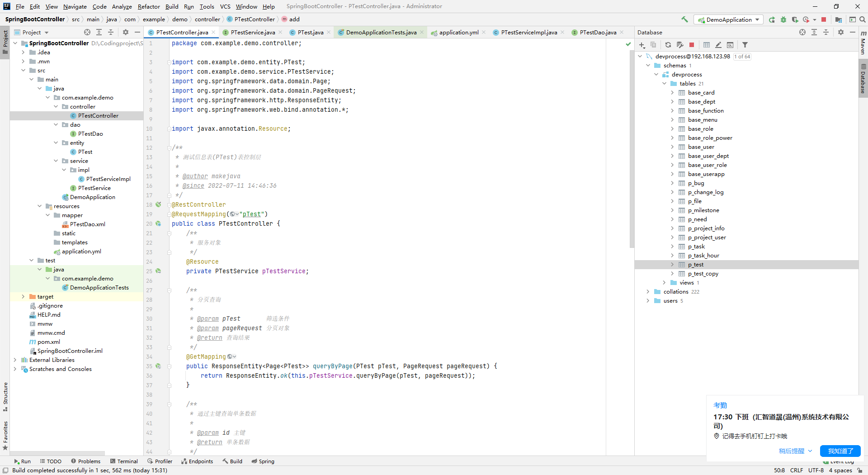Click the Project panel horizontal scrollbar
Image resolution: width=868 pixels, height=475 pixels.
[x=57, y=452]
